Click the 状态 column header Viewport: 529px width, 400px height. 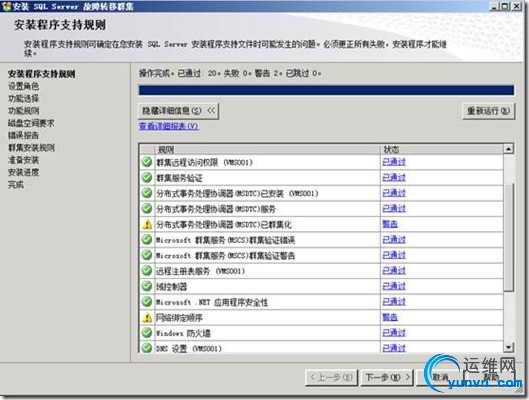tap(442, 149)
